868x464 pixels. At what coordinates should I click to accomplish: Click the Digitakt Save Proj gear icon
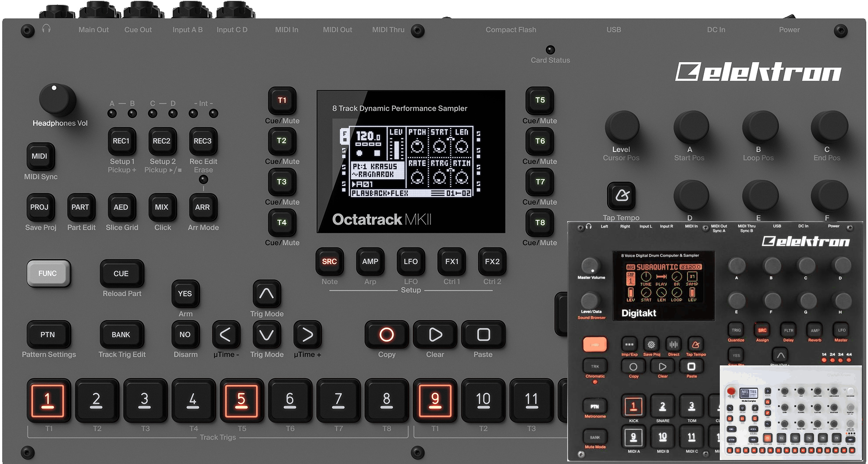tap(651, 344)
